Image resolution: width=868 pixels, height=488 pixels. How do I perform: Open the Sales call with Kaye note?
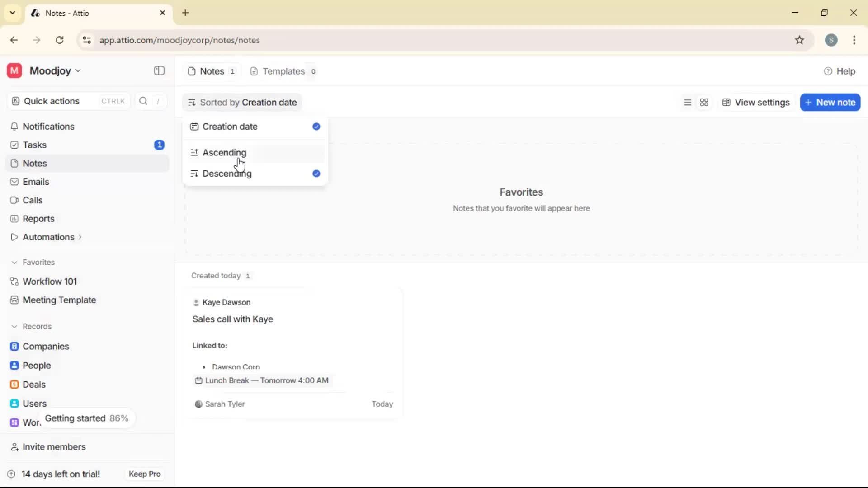pyautogui.click(x=233, y=319)
